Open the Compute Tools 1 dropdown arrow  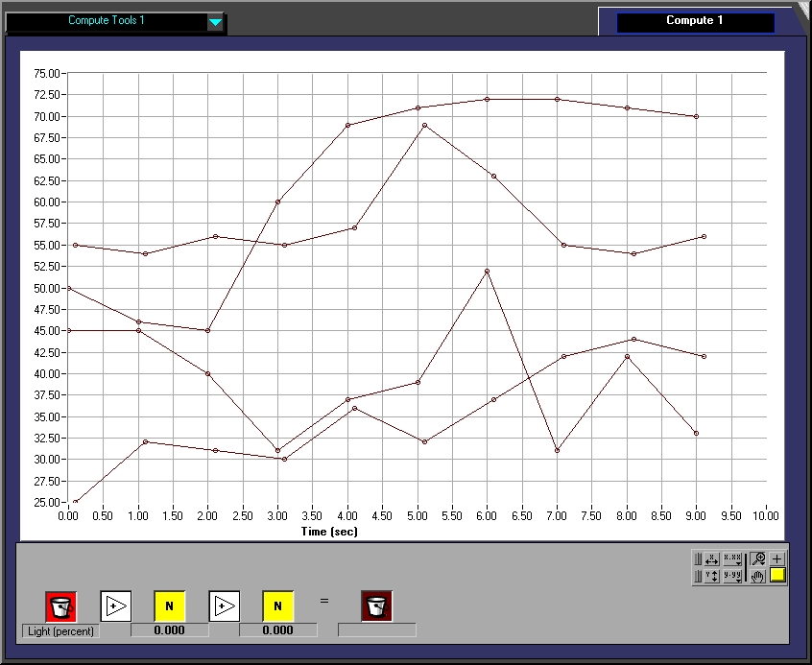tap(216, 22)
